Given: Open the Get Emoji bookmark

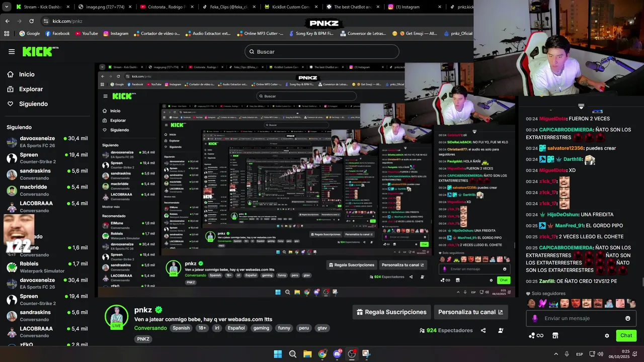Looking at the screenshot, I should 415,34.
